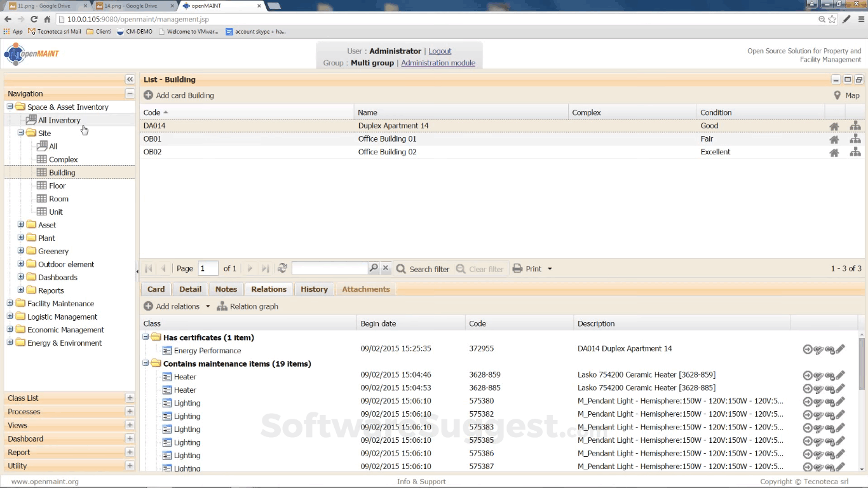Expand the Facility Maintenance folder
Viewport: 868px width, 488px height.
coord(10,304)
